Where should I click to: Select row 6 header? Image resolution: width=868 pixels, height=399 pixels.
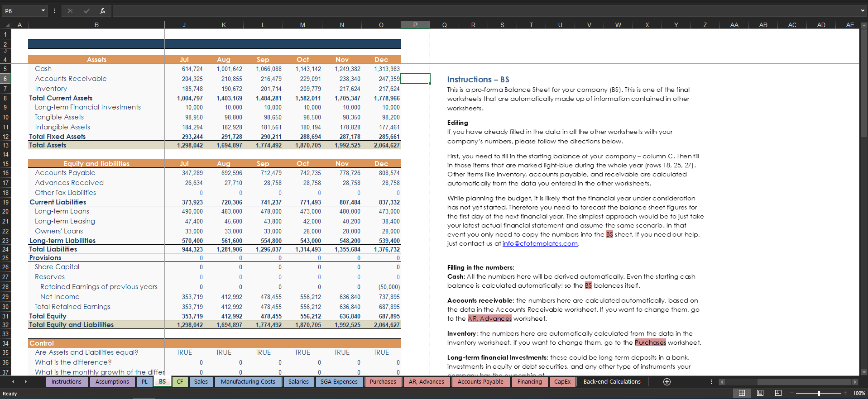5,79
